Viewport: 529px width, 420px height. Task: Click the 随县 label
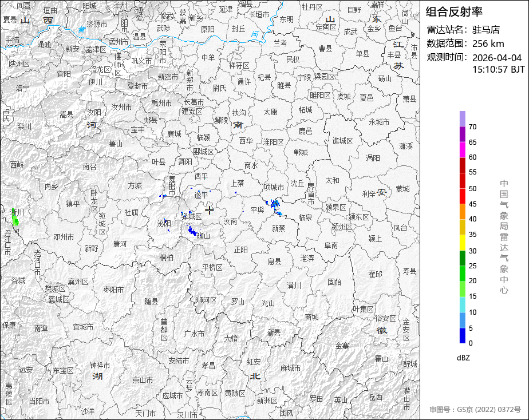[151, 302]
